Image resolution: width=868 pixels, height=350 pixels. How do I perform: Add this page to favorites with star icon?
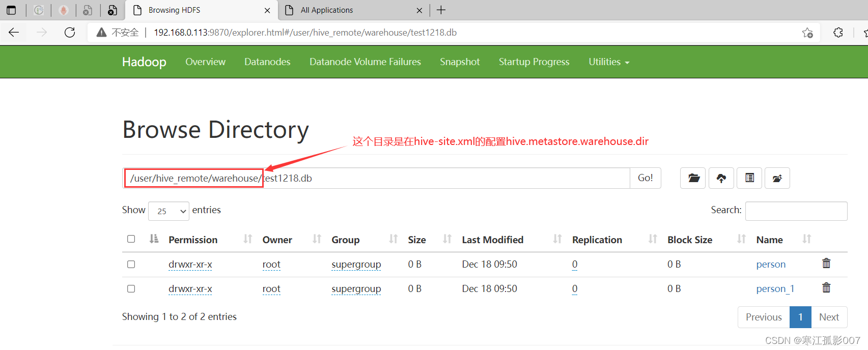point(807,33)
